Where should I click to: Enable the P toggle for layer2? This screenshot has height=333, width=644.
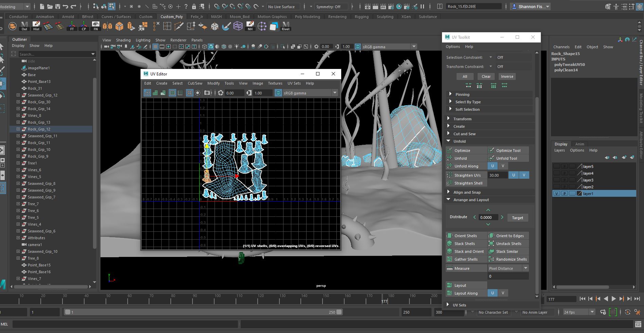click(x=565, y=187)
